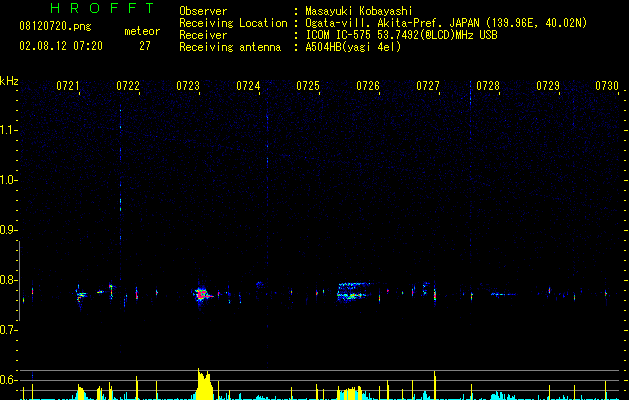Click the 1.0 kHz frequency label
The height and width of the screenshot is (400, 629).
(x=8, y=180)
